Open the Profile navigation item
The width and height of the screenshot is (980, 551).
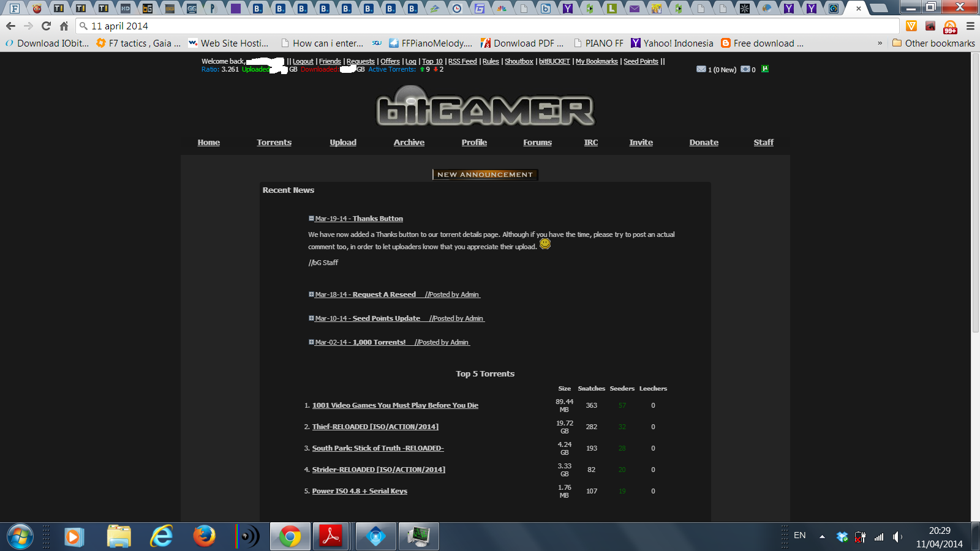[475, 142]
